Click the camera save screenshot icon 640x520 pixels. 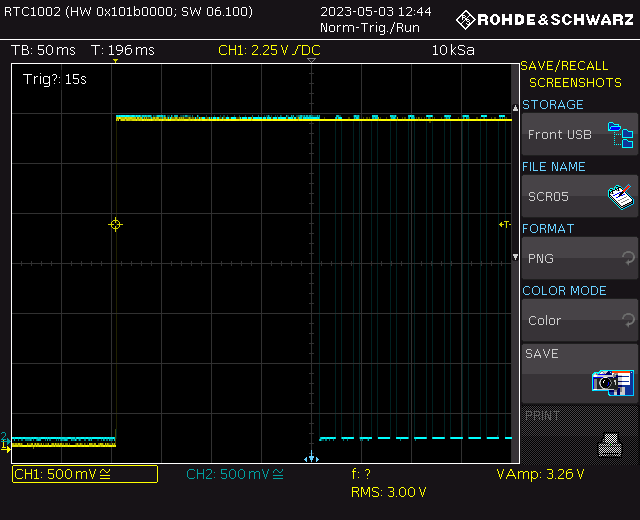(613, 383)
